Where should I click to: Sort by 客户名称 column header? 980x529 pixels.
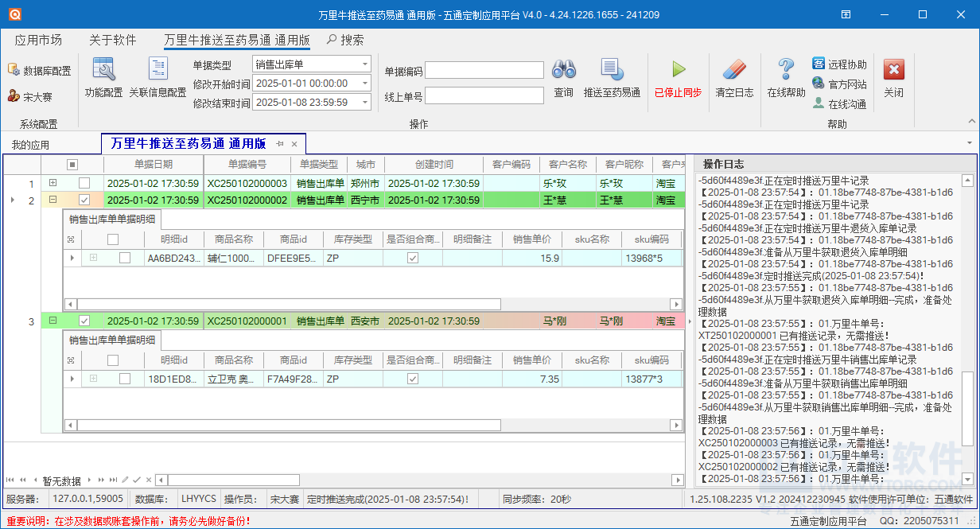click(568, 165)
